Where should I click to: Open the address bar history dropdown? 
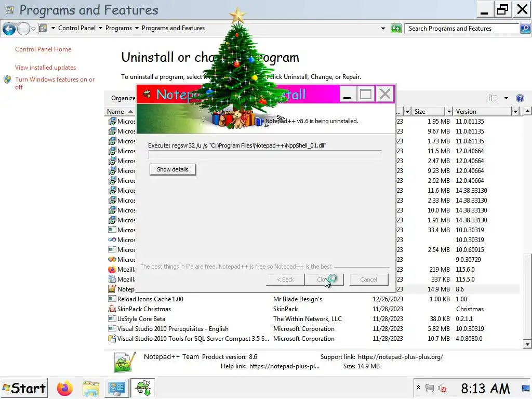(x=383, y=29)
